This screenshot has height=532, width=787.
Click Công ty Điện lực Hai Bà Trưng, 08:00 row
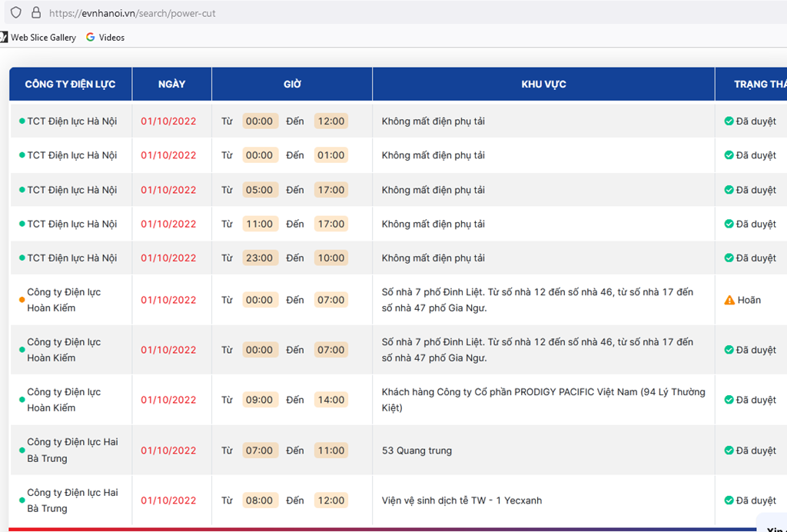coord(73,500)
